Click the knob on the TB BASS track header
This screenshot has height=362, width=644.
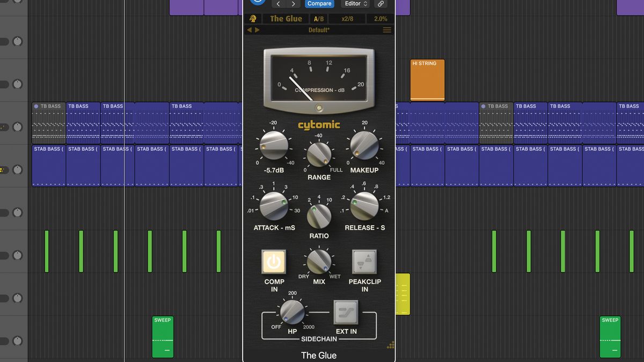coord(18,127)
